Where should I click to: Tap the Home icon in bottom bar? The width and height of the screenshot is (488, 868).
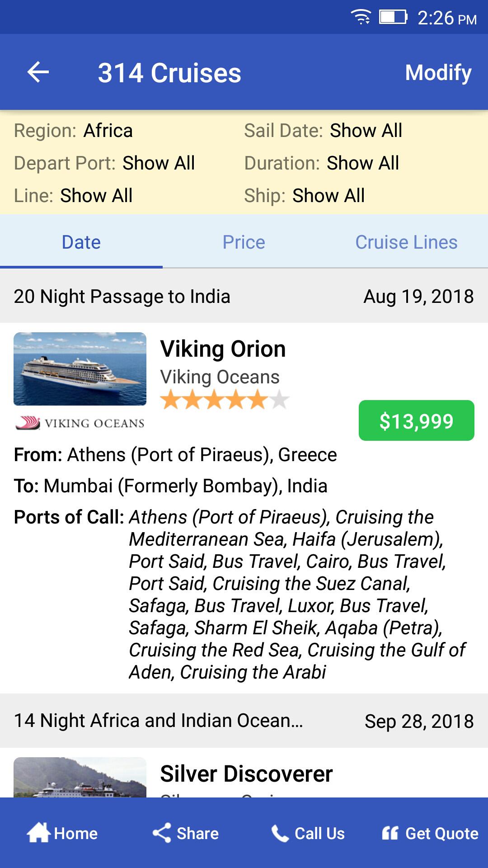pos(38,833)
